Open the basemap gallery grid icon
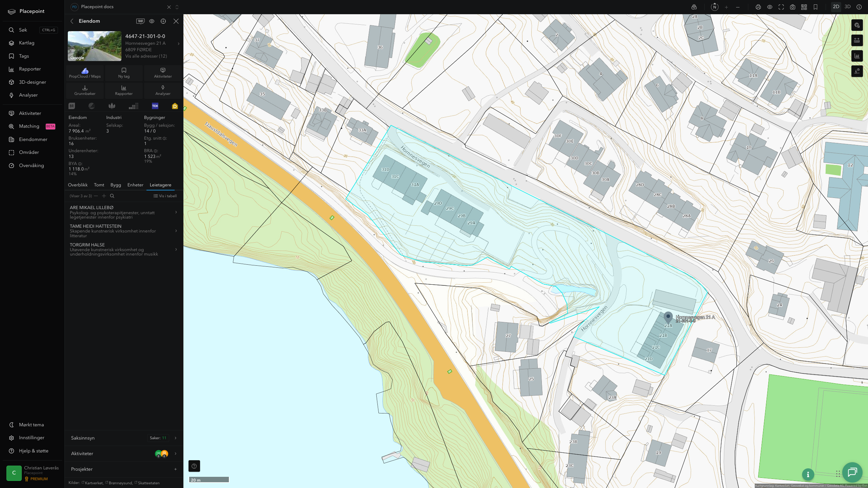This screenshot has height=488, width=868. tap(804, 7)
